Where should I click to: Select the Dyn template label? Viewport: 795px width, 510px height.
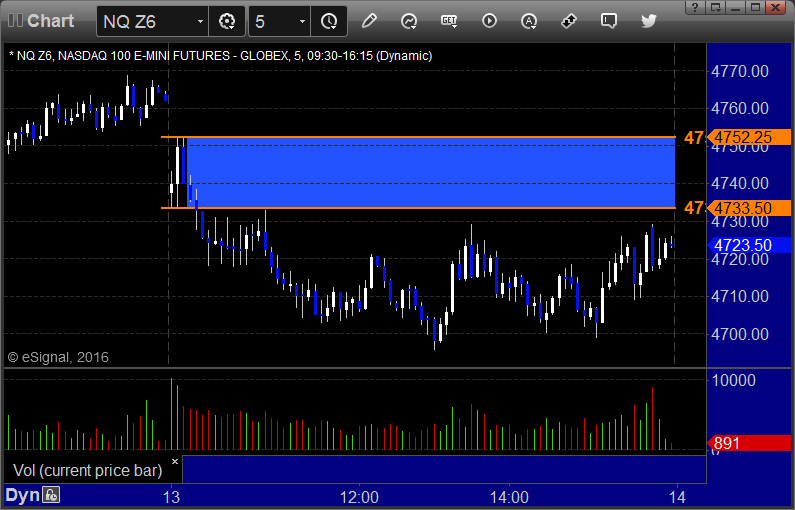(22, 495)
